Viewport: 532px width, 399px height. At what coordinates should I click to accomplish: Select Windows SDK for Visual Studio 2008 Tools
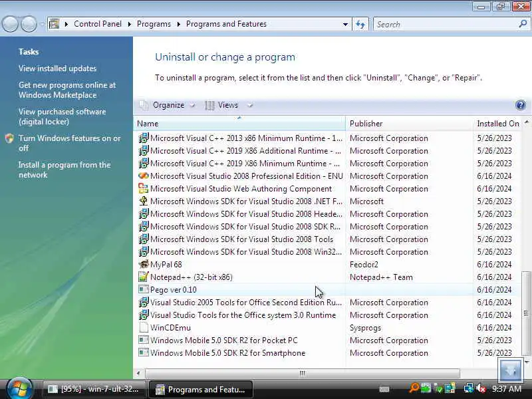pyautogui.click(x=327, y=239)
